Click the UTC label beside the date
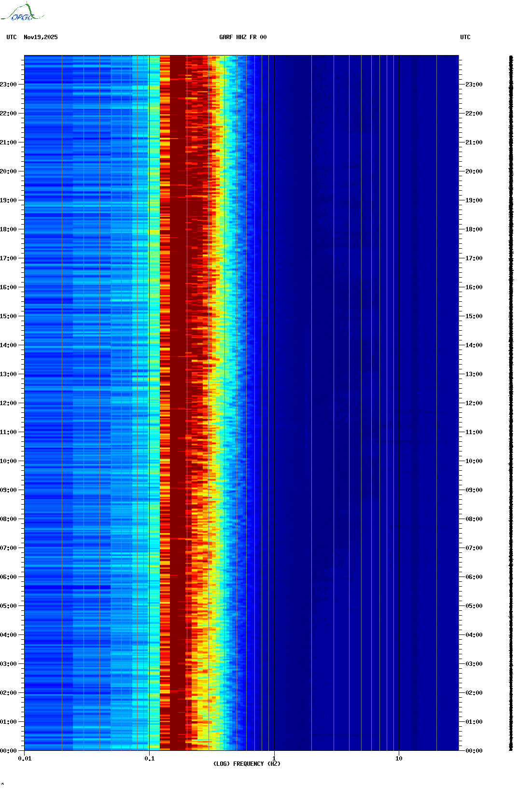 coord(12,37)
